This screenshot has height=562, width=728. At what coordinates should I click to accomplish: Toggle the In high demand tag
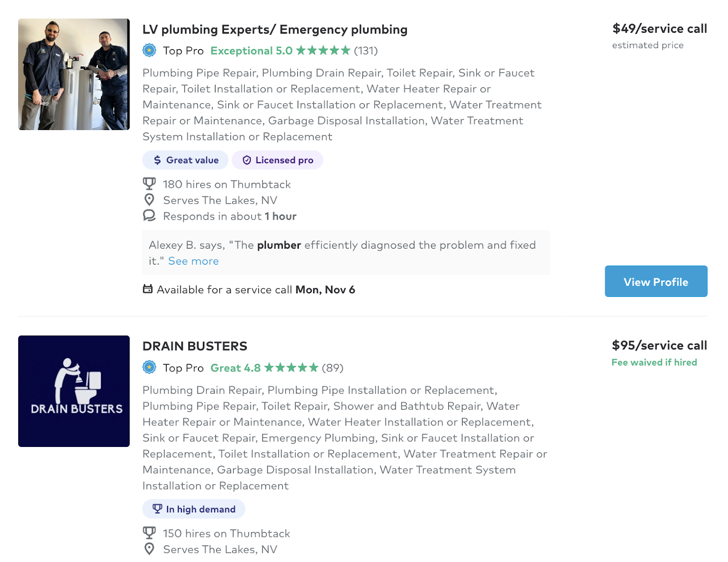click(x=193, y=509)
